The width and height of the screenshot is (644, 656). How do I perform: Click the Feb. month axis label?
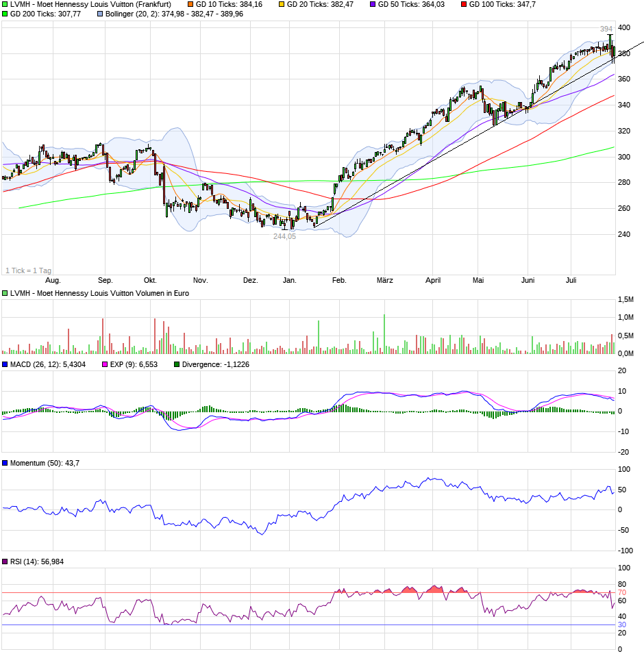point(339,280)
